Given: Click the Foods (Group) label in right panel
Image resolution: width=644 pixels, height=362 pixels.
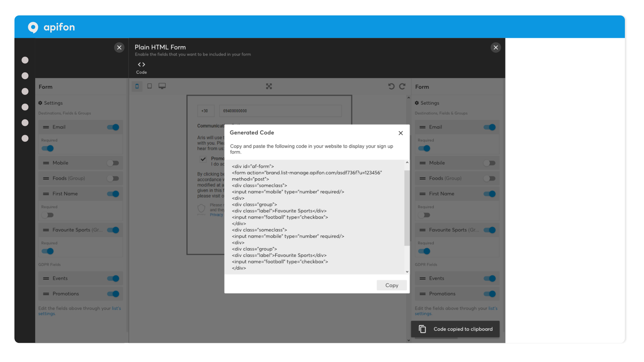Looking at the screenshot, I should 445,178.
